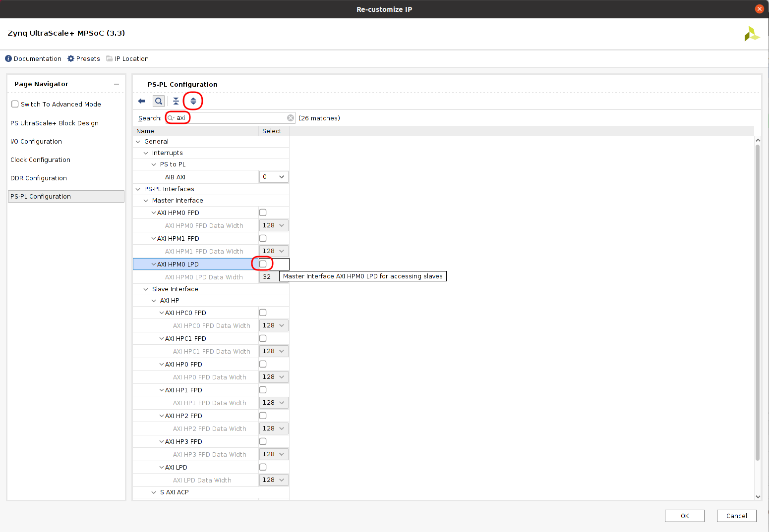Enable the AXI HP2 FPD checkbox
Screen dimensions: 769x532
263,416
